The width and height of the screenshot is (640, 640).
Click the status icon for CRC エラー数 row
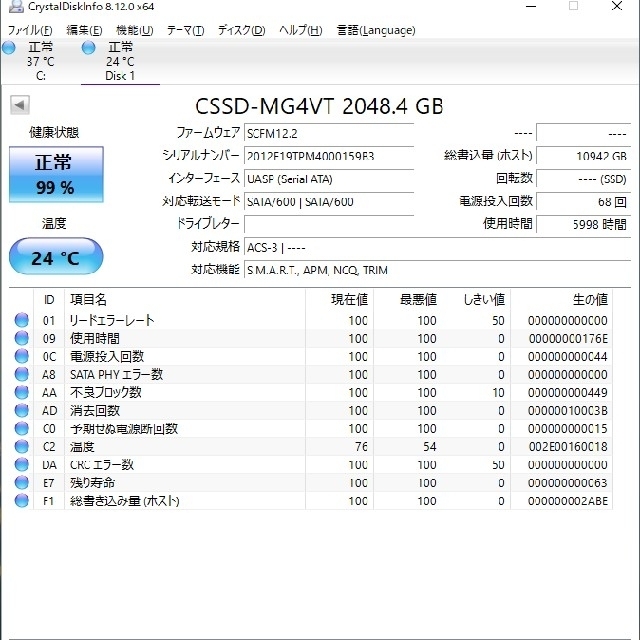tap(22, 464)
